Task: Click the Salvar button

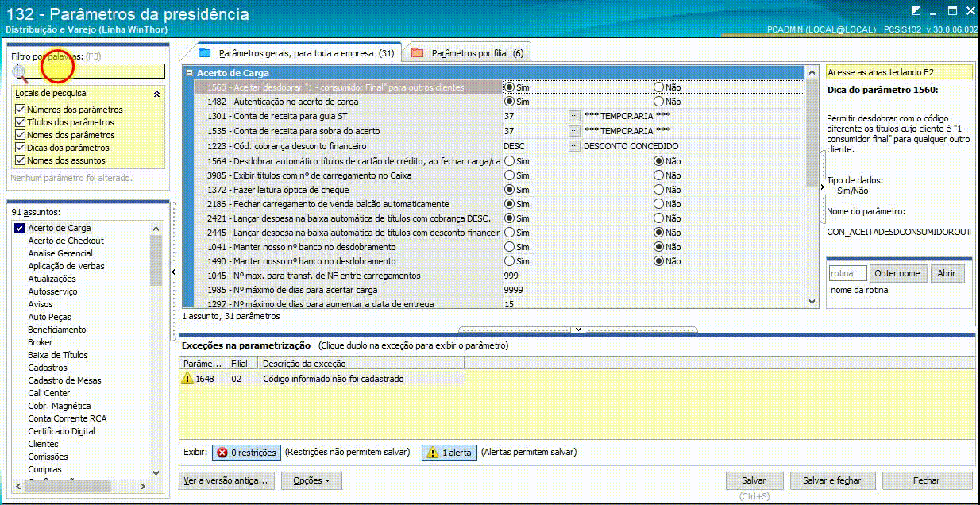Action: point(754,480)
